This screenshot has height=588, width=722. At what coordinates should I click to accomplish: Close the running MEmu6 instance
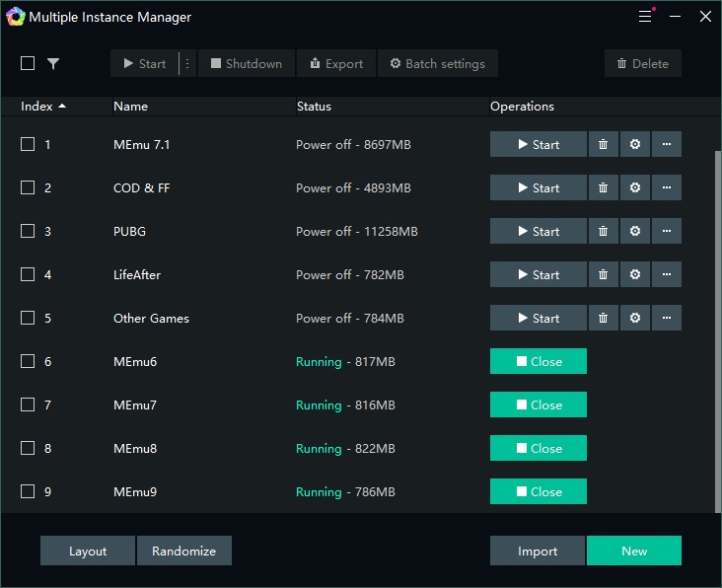[538, 362]
